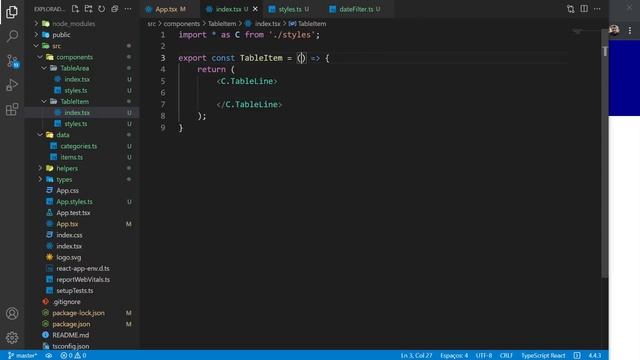Expand the node_modules folder
The width and height of the screenshot is (640, 360).
(73, 24)
